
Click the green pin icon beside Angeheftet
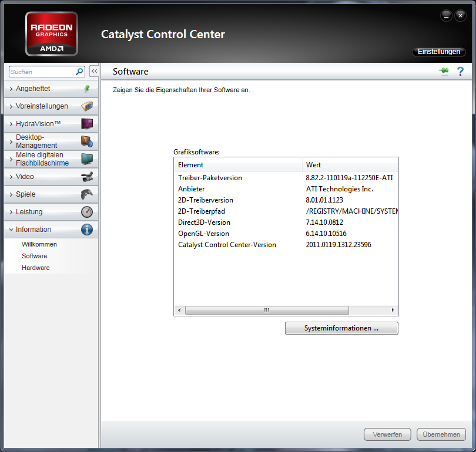tap(87, 89)
